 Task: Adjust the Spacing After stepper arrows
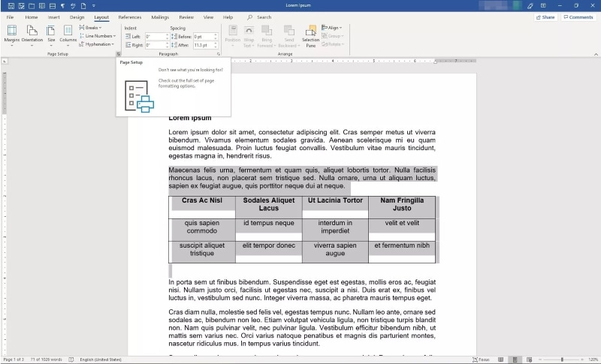coord(216,45)
